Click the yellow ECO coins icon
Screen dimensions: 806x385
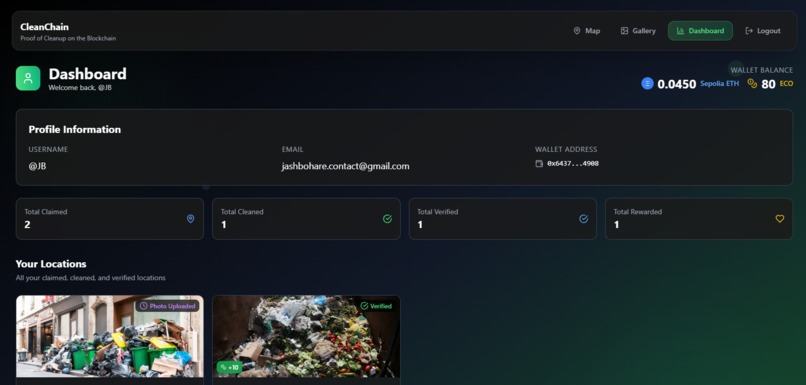click(752, 83)
